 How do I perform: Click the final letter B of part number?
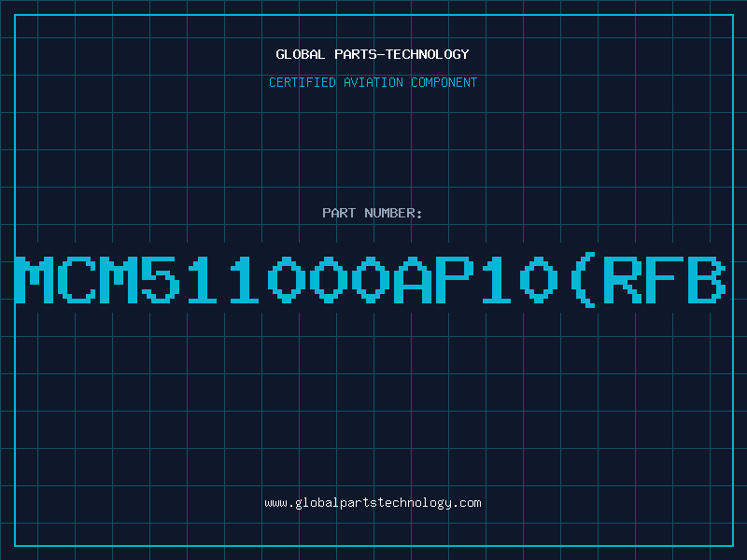(707, 280)
